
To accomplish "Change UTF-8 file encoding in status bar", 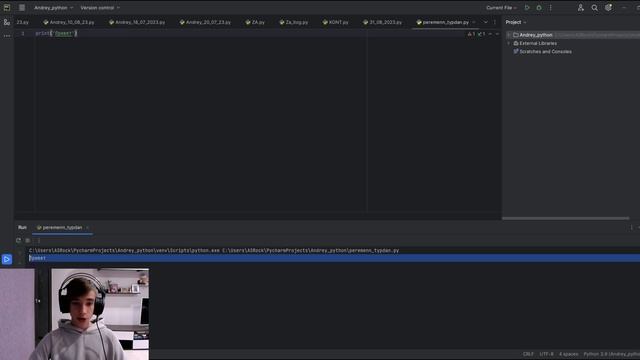I will [x=547, y=354].
